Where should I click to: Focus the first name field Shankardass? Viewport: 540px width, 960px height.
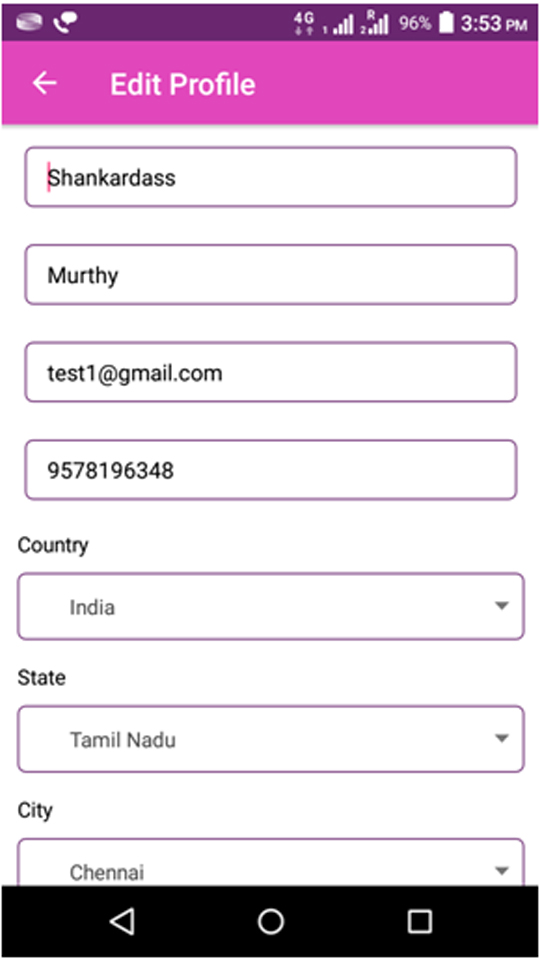pos(271,177)
